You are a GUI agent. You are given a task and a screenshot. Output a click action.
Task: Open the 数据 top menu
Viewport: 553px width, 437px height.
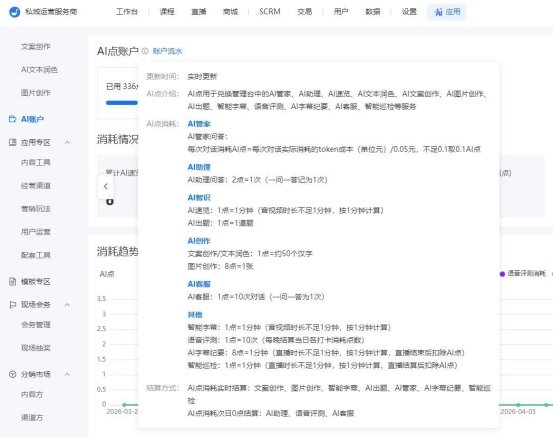point(372,12)
